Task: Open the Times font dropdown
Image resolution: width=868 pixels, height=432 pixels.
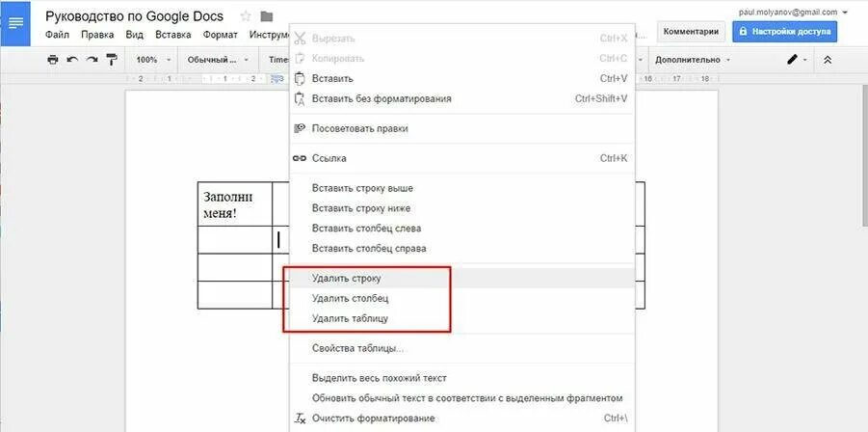Action: pos(277,60)
